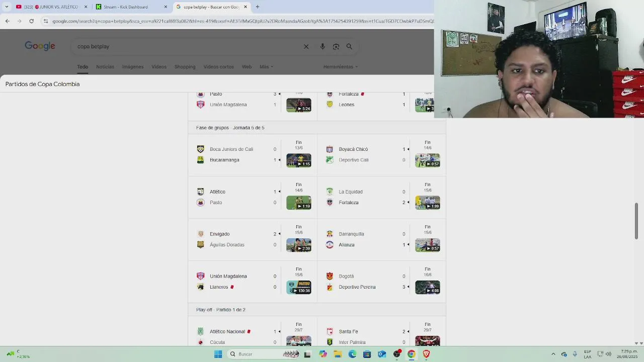Open Brave browser from taskbar
Screen dimensions: 644x362
coord(426,354)
